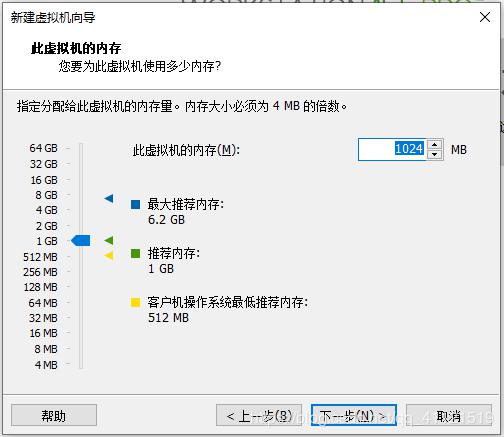Viewport: 504px width, 437px height.
Task: Click the blue maximum recommended memory arrow marker
Action: (109, 199)
